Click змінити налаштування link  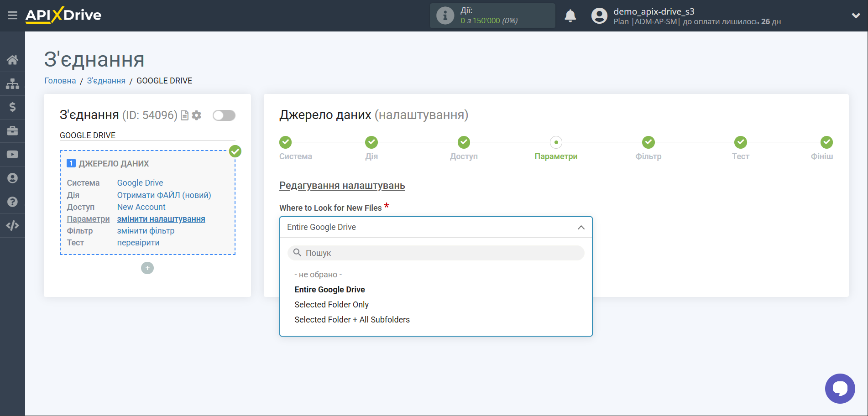coord(161,219)
